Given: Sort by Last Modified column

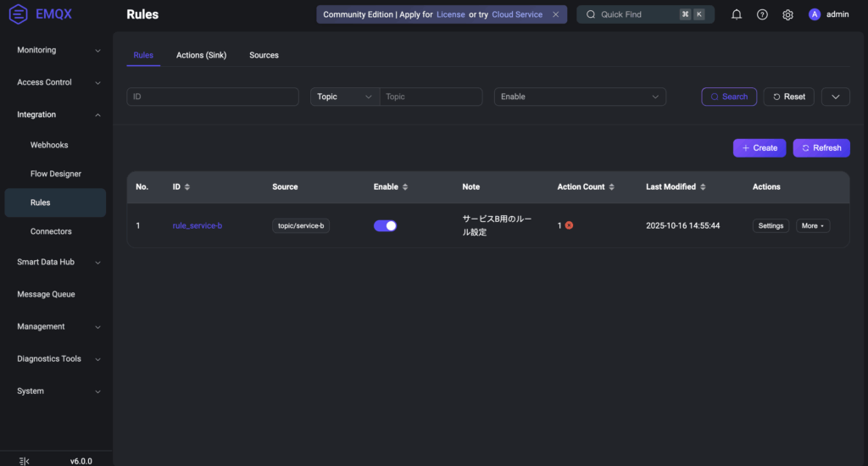Looking at the screenshot, I should (704, 186).
